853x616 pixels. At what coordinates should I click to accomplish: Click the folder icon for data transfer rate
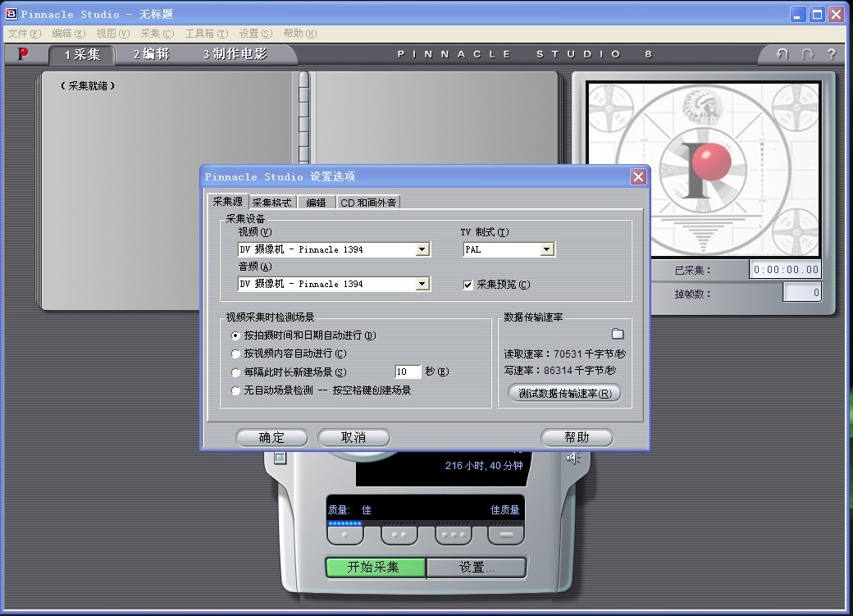click(618, 334)
